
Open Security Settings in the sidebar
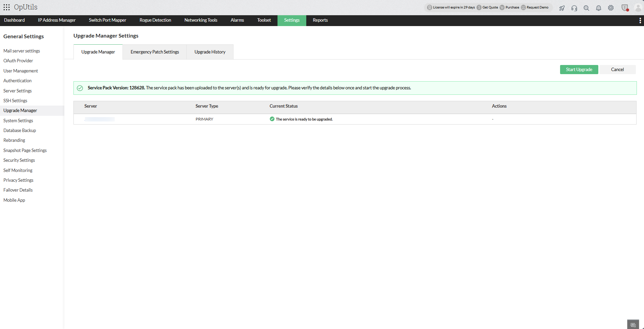click(19, 160)
